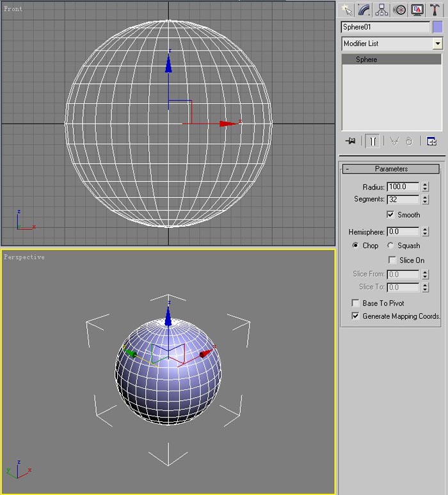Click blue Z axis arrow in Front viewport
The width and height of the screenshot is (448, 495).
168,64
